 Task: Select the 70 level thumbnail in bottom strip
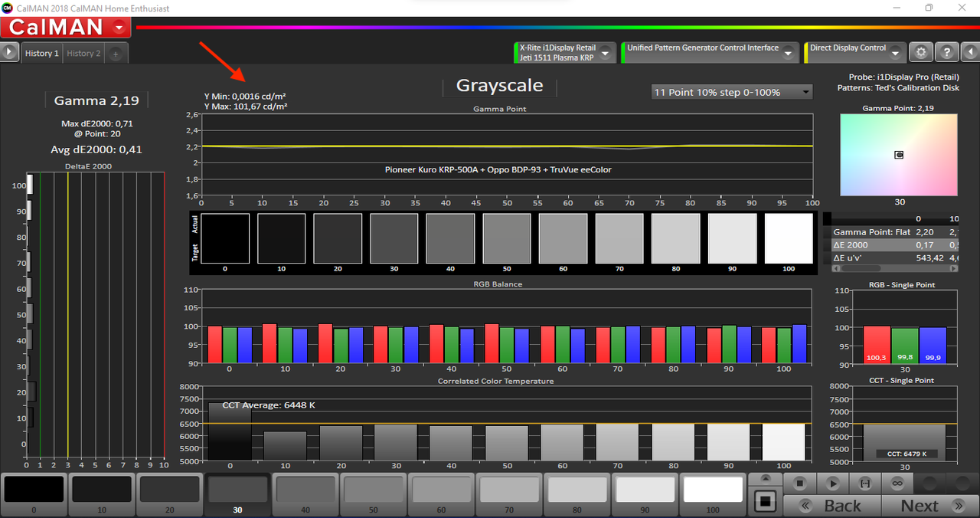[x=509, y=494]
